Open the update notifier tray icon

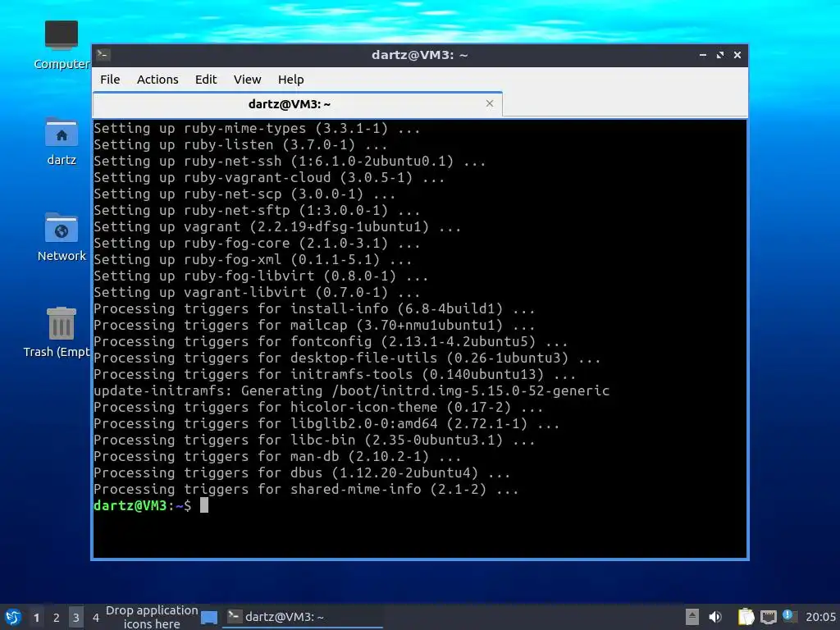pos(789,616)
